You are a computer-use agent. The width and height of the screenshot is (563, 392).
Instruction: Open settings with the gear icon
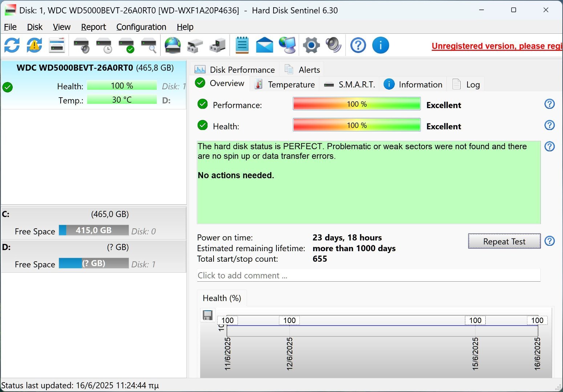311,45
